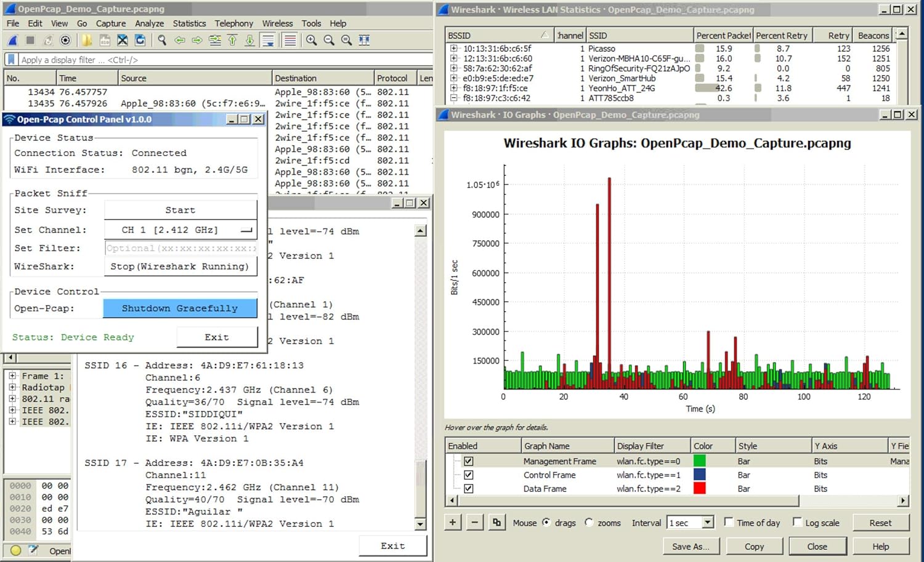This screenshot has width=924, height=562.
Task: Click the resize columns icon
Action: point(364,41)
